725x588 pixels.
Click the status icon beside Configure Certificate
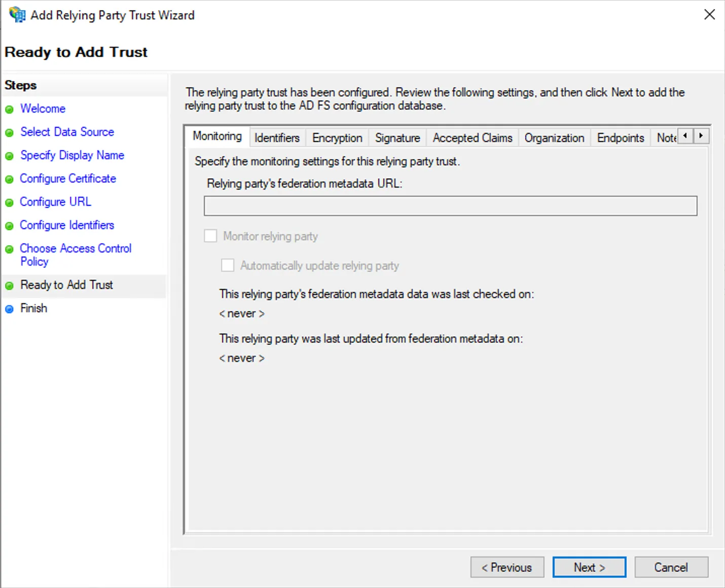point(10,178)
